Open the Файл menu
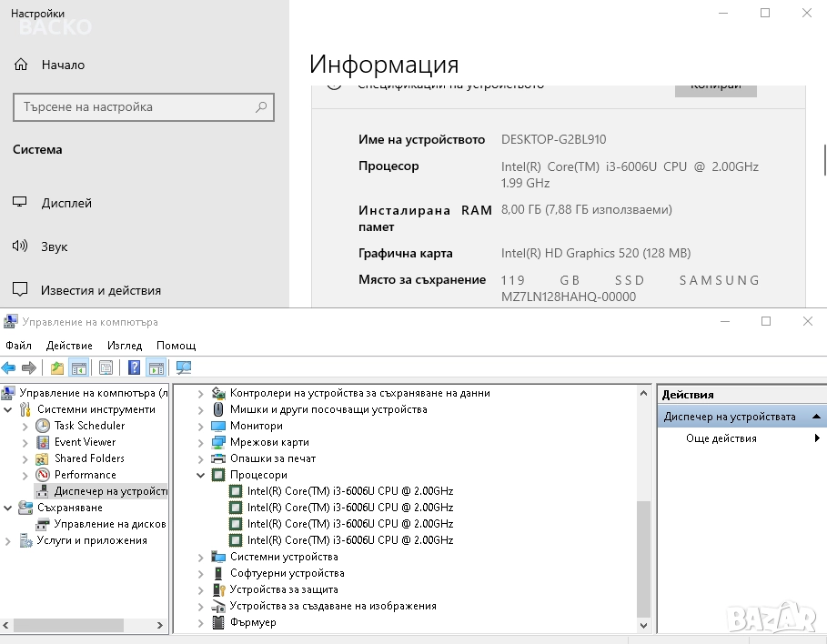This screenshot has width=827, height=644. 18,346
